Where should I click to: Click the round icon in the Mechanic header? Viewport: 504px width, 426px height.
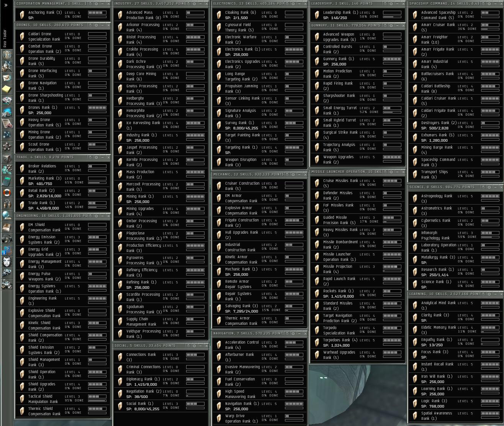[x=293, y=174]
